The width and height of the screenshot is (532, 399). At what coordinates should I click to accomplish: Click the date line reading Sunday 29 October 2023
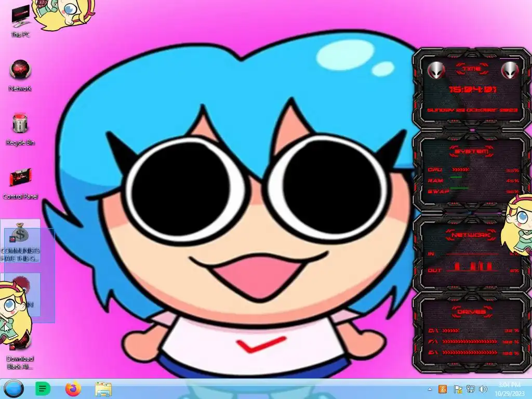coord(472,110)
